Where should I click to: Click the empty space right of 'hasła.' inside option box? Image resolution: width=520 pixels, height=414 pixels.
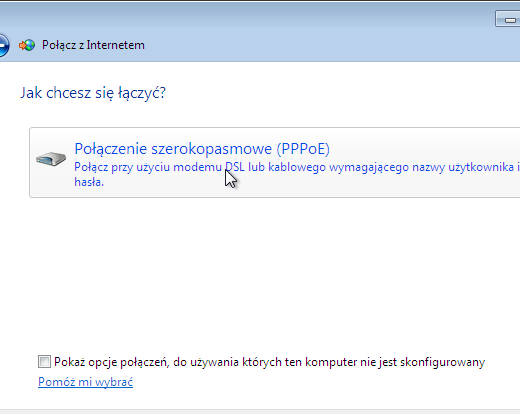300,183
